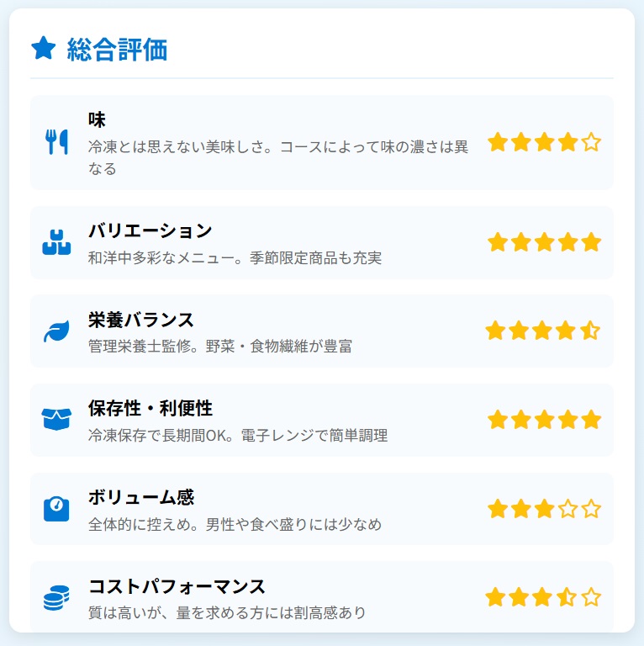Click the fork and knife icon for 味

pos(56,142)
